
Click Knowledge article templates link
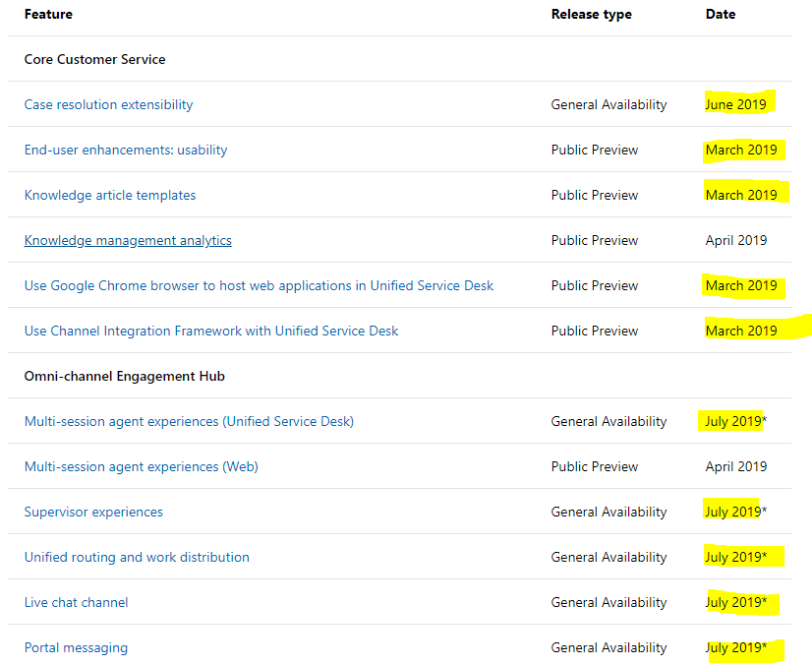(110, 195)
